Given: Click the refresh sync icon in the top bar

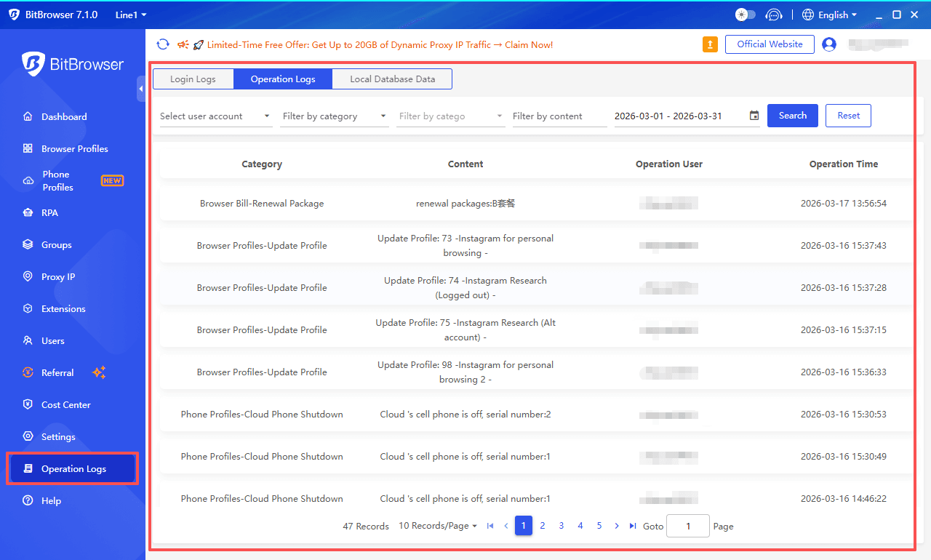Looking at the screenshot, I should pyautogui.click(x=163, y=44).
